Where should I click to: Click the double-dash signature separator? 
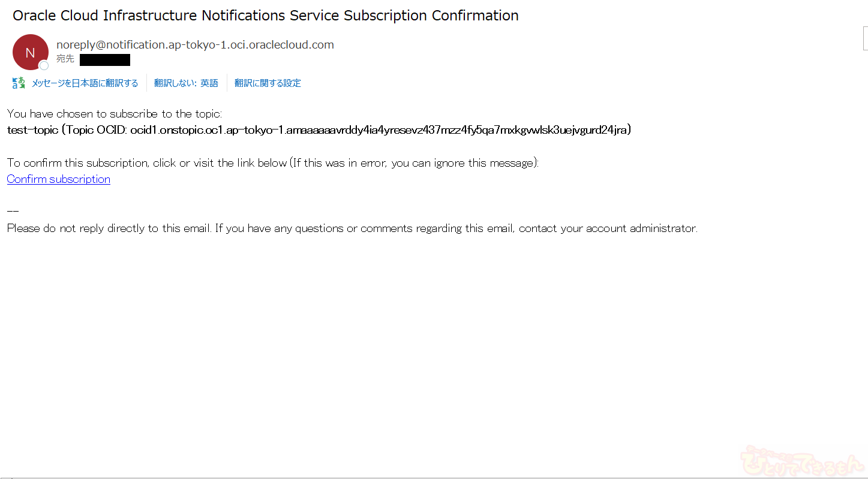tap(13, 212)
